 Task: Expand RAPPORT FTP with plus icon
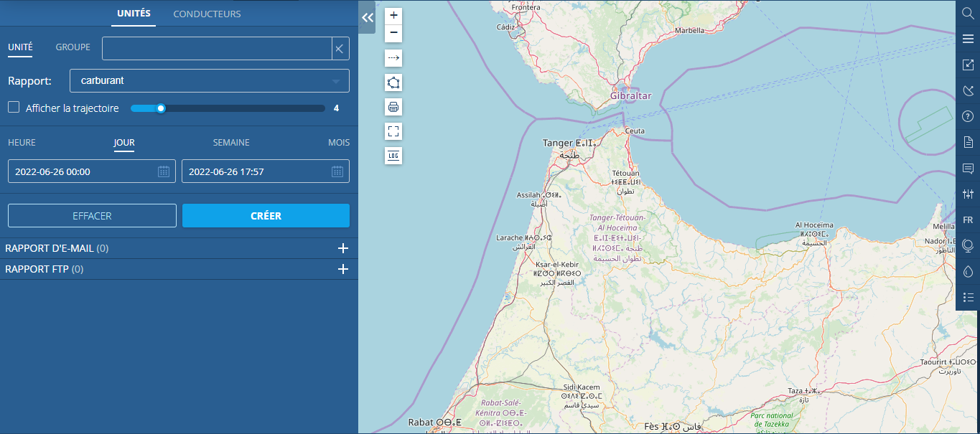click(x=343, y=270)
